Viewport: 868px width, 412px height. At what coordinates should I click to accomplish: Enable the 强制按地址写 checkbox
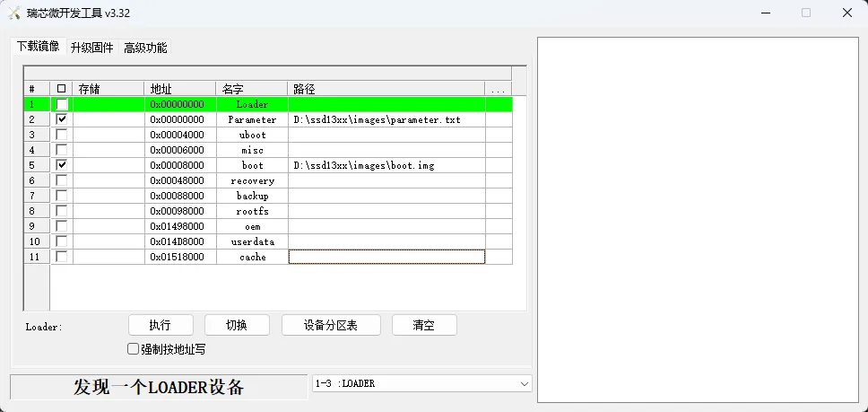tap(133, 349)
